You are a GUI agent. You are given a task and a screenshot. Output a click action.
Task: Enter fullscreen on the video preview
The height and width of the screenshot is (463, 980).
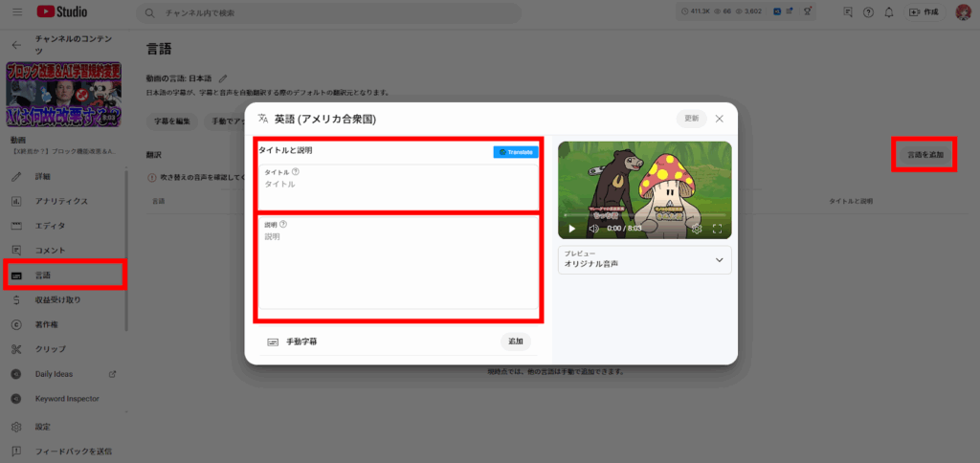(x=718, y=229)
